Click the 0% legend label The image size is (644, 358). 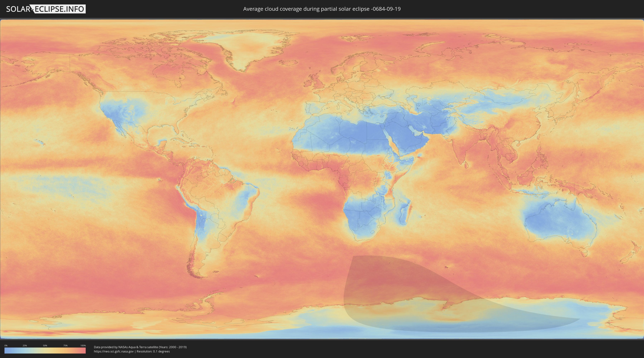point(6,345)
